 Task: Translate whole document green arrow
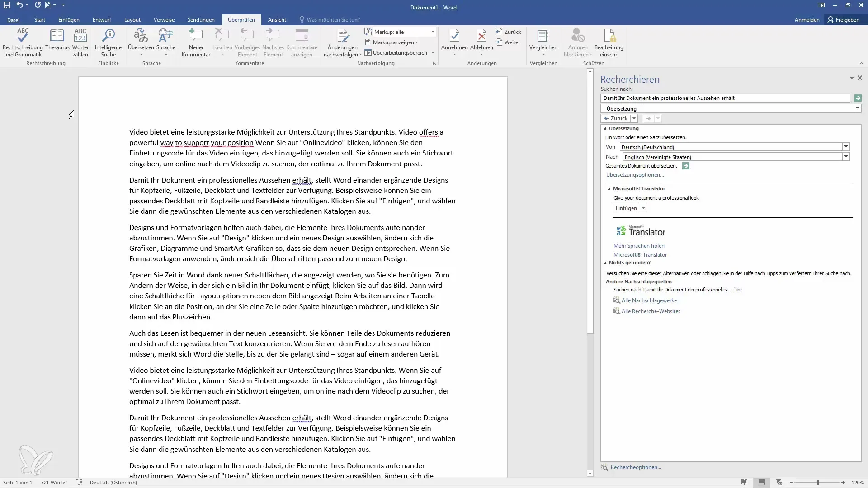coord(686,166)
